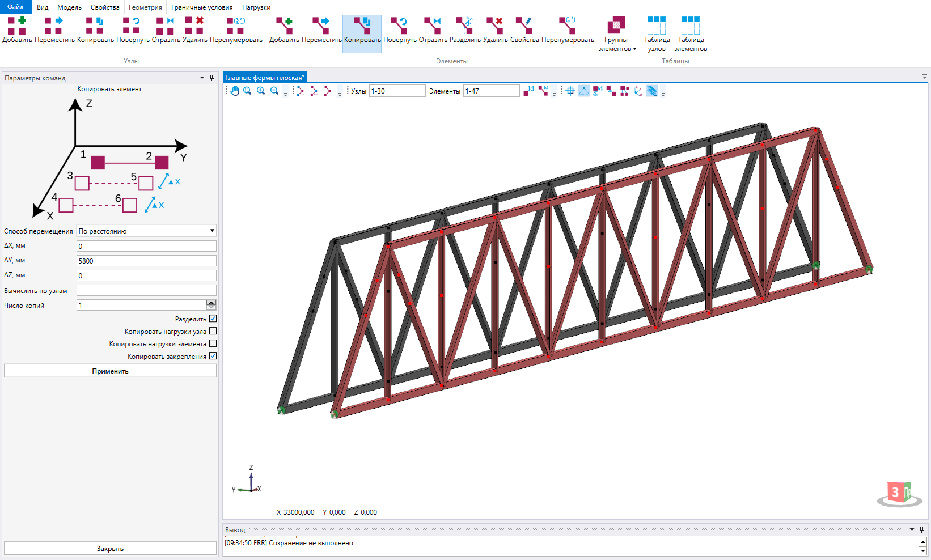Screen dimensions: 931x560
Task: Click the zoom in magnifier icon
Action: click(261, 91)
